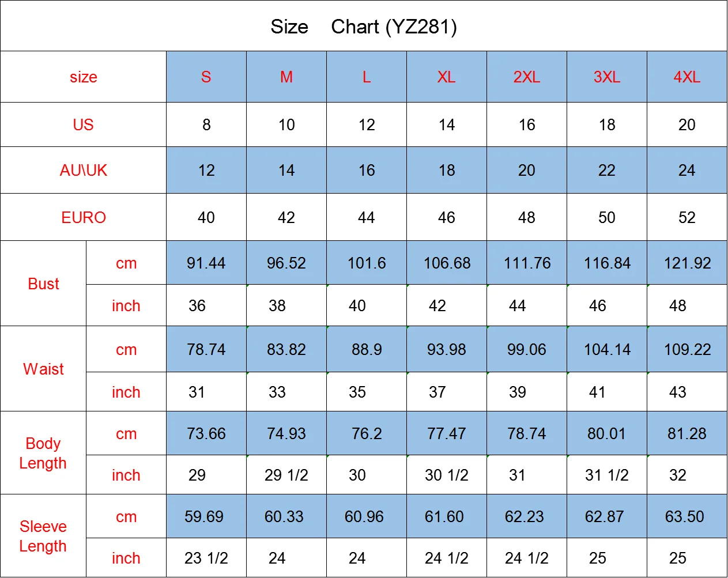This screenshot has width=728, height=578.
Task: Click the size row label cell
Action: click(x=84, y=77)
